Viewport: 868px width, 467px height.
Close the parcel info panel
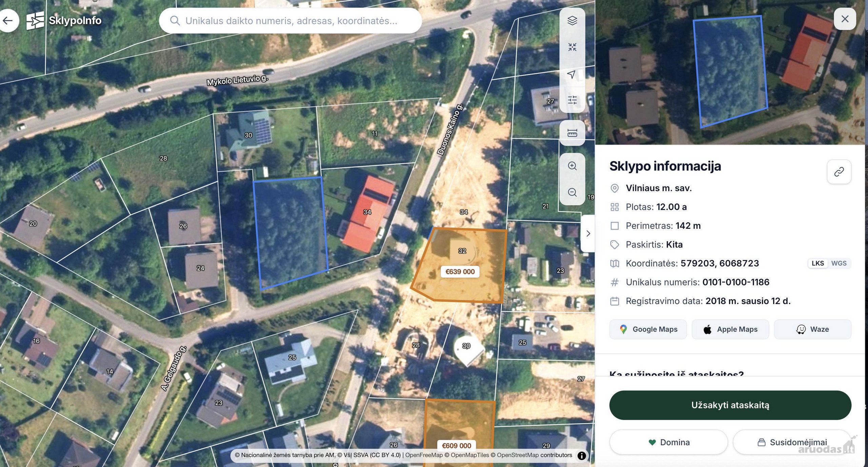[845, 19]
